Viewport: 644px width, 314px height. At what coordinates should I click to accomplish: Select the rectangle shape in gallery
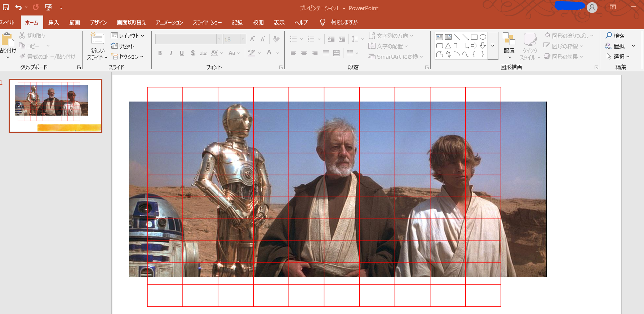coord(474,37)
